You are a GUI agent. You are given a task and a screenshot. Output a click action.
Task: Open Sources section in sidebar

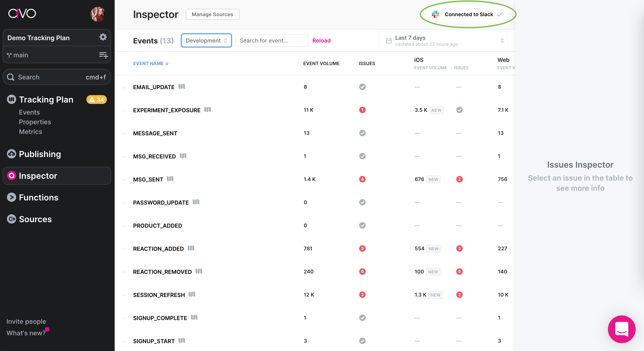pyautogui.click(x=35, y=219)
